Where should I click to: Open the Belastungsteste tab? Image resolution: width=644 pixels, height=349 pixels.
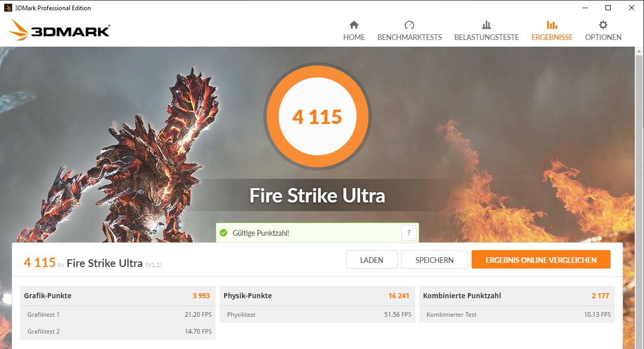(486, 31)
